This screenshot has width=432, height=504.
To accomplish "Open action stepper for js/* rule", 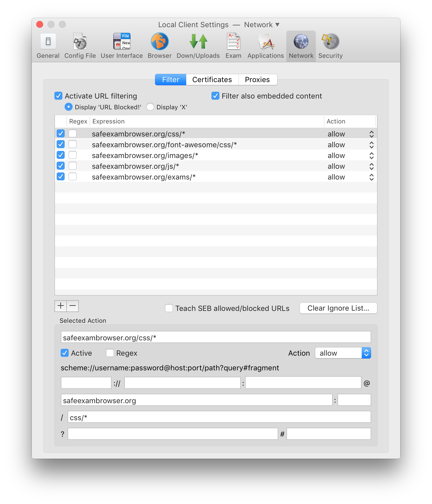I will pyautogui.click(x=371, y=166).
